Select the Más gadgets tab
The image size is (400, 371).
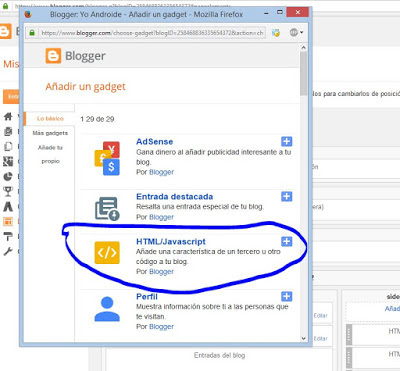pyautogui.click(x=50, y=133)
